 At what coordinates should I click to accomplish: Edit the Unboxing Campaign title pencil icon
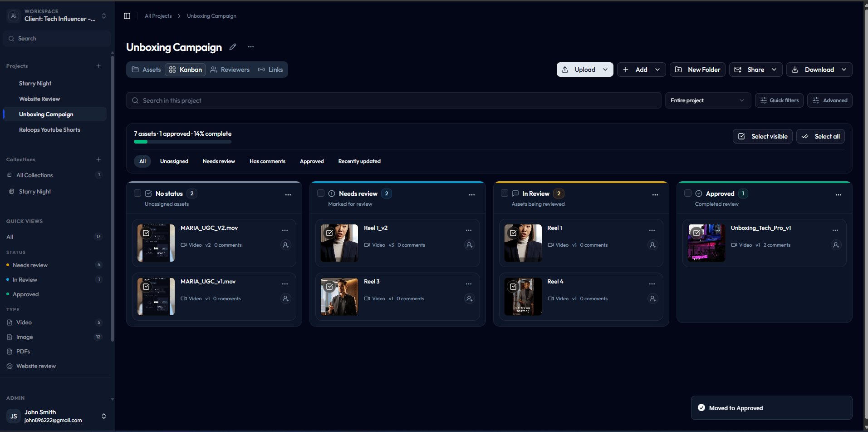coord(233,47)
